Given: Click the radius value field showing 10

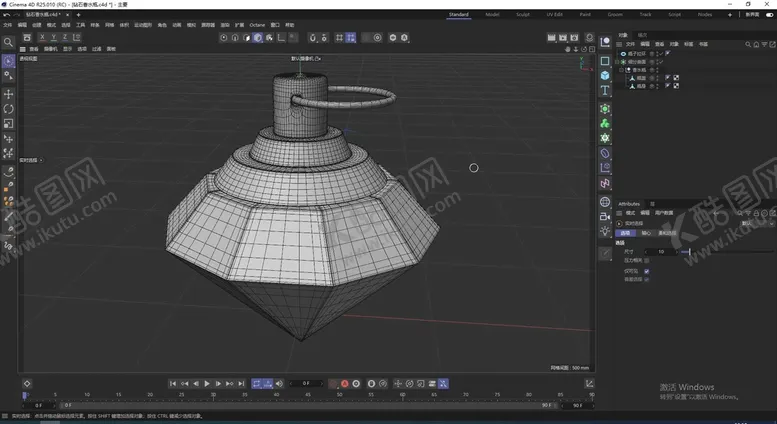Looking at the screenshot, I should point(661,252).
